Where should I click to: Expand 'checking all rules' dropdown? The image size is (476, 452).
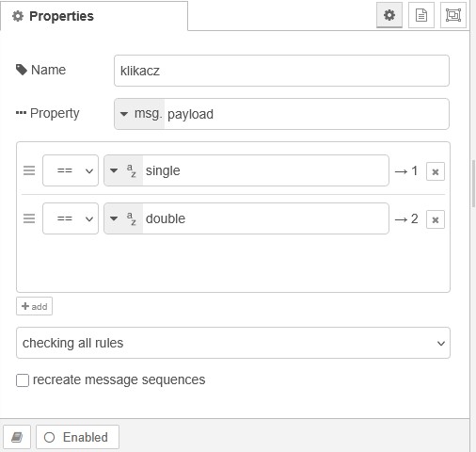pyautogui.click(x=233, y=343)
